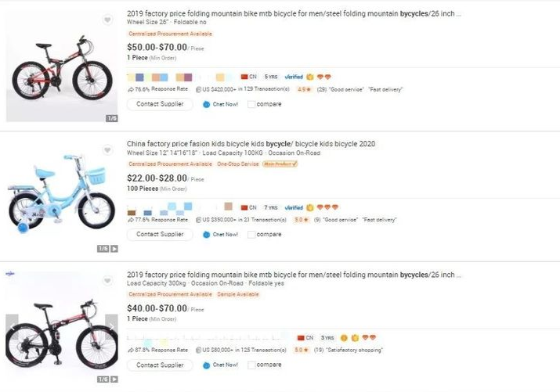This screenshot has width=560, height=392.
Task: Show previous image of $40.00-$70.00 bike
Action: [13, 325]
